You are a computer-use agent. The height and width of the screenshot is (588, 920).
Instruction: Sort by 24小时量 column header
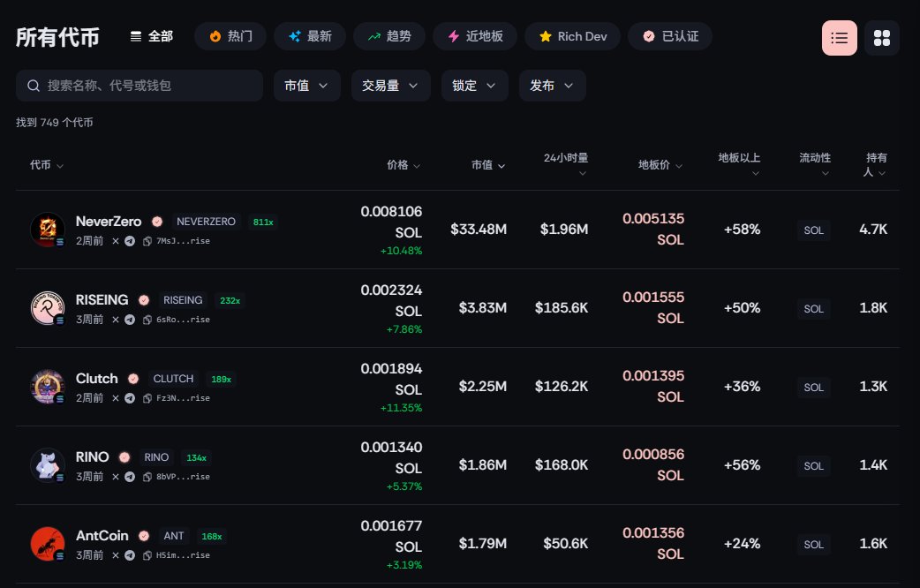(x=566, y=165)
